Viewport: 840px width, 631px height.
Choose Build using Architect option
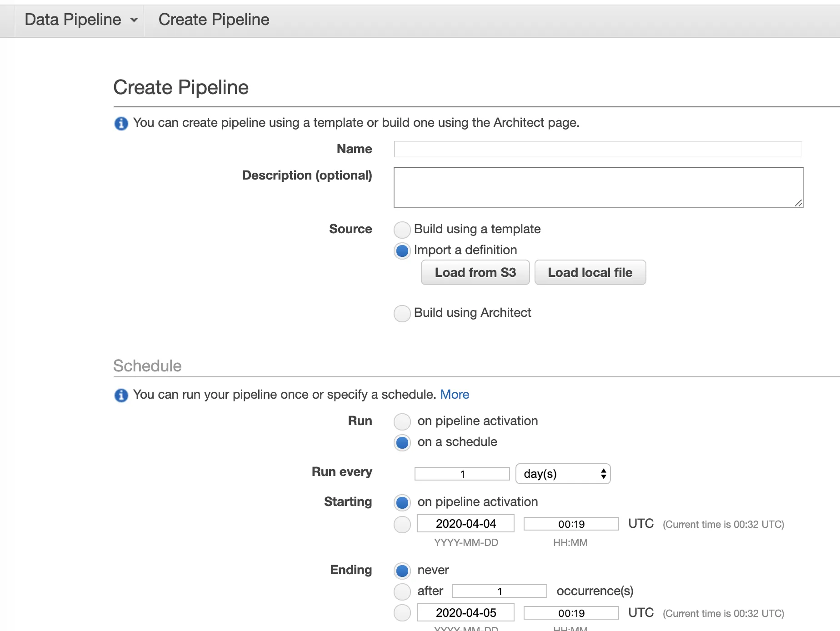(402, 313)
